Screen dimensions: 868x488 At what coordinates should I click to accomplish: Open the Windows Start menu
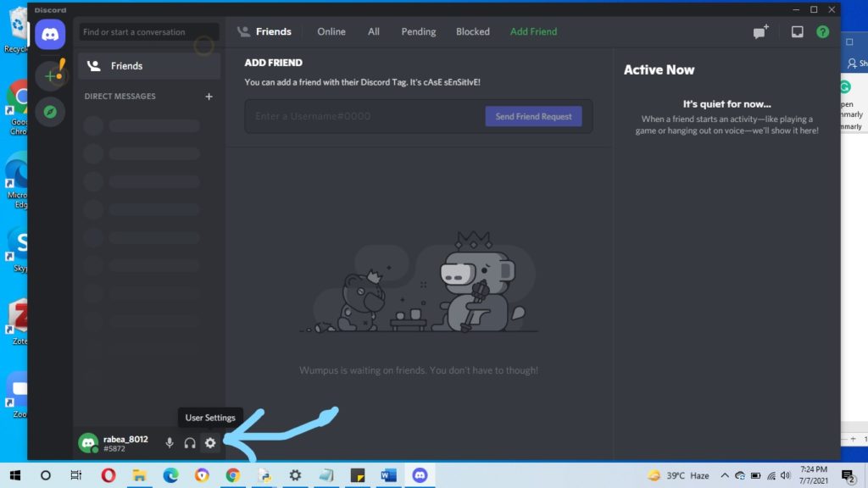click(15, 475)
